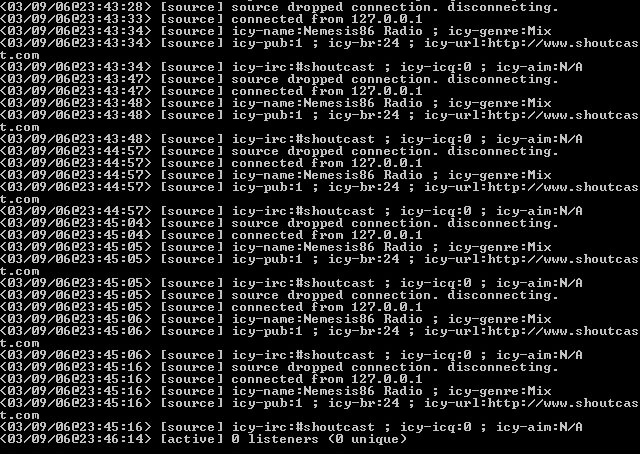Click the 23:43:47 source dropped connection entry
Screen dimensions: 640x454
pos(279,79)
